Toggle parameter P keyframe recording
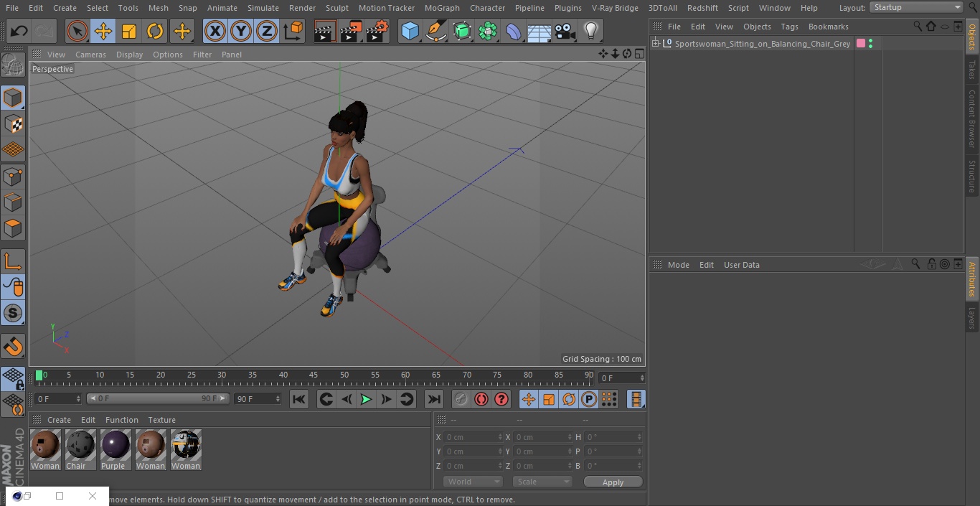Viewport: 980px width, 506px height. coord(589,400)
